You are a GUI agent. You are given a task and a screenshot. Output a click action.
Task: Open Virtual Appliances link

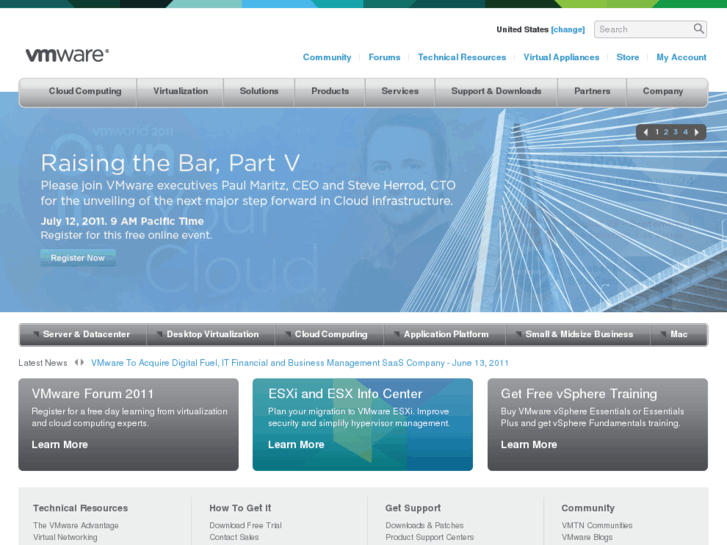tap(561, 57)
